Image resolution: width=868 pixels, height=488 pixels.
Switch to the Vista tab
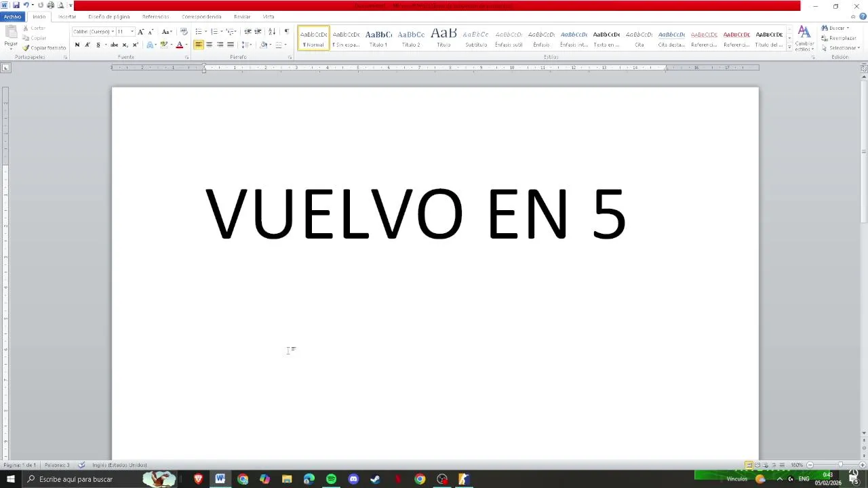(x=269, y=16)
